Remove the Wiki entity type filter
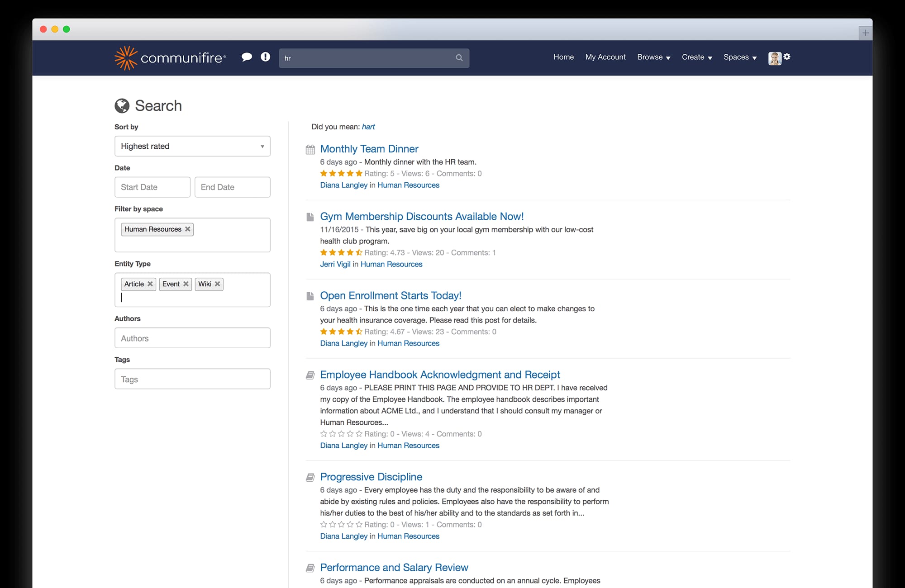The image size is (905, 588). [x=217, y=284]
